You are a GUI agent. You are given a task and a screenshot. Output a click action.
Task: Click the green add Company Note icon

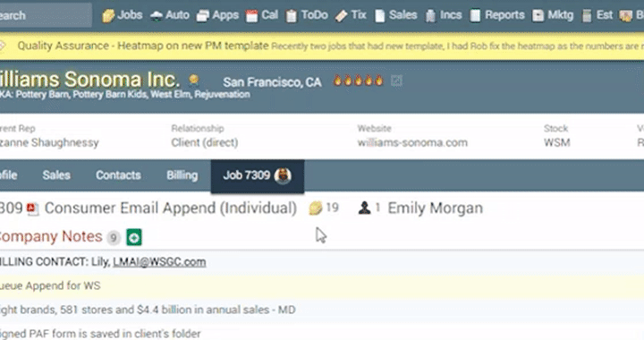pyautogui.click(x=134, y=237)
